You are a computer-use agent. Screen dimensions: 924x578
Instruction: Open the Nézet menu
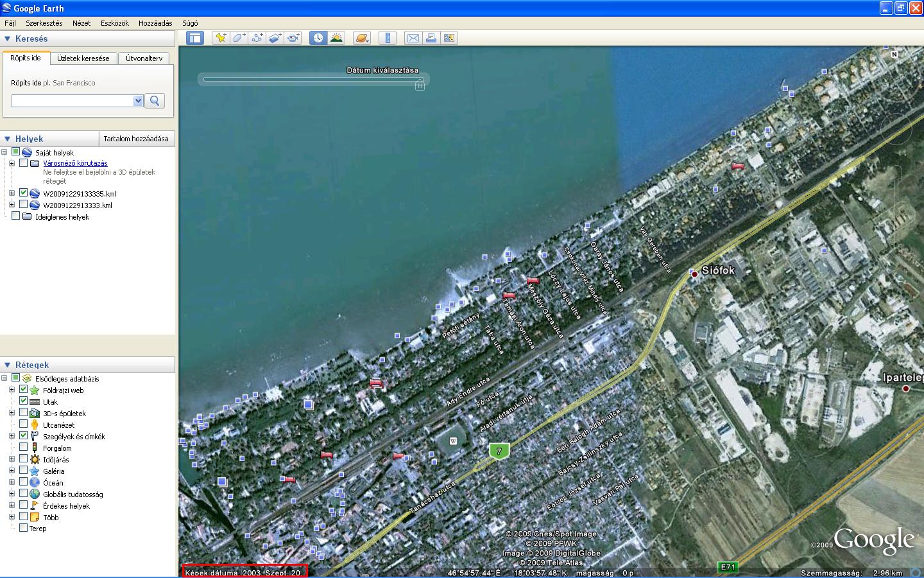click(81, 23)
